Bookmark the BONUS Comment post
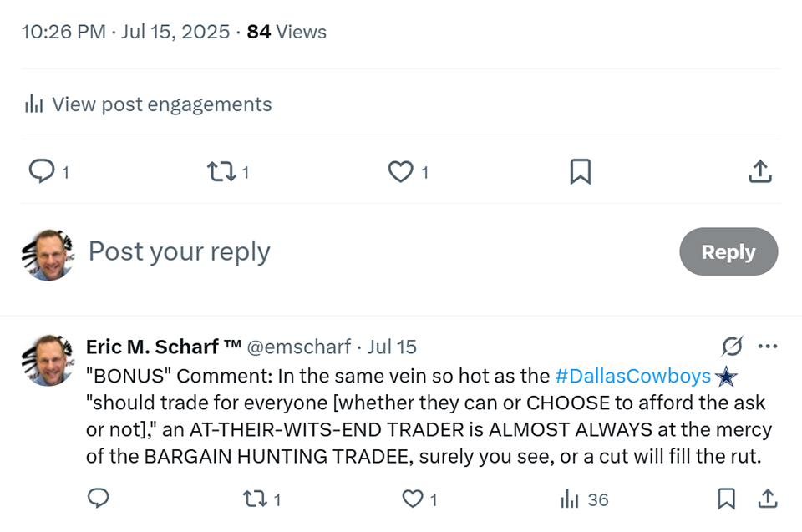This screenshot has height=532, width=802. (x=727, y=499)
